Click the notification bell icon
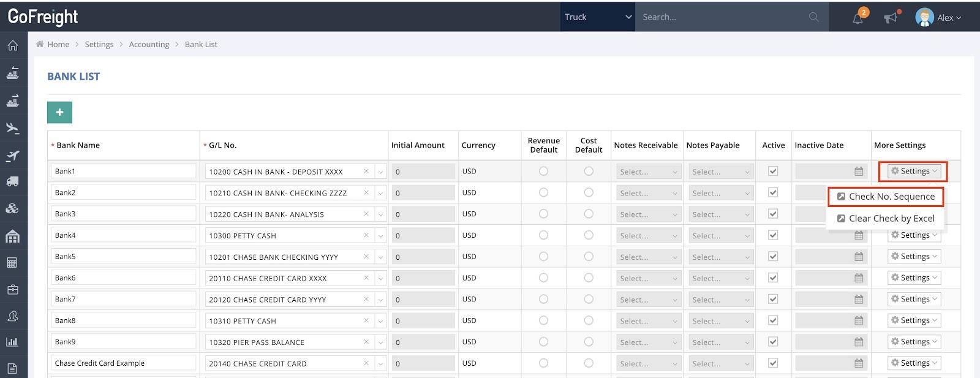The height and width of the screenshot is (378, 980). pos(858,18)
